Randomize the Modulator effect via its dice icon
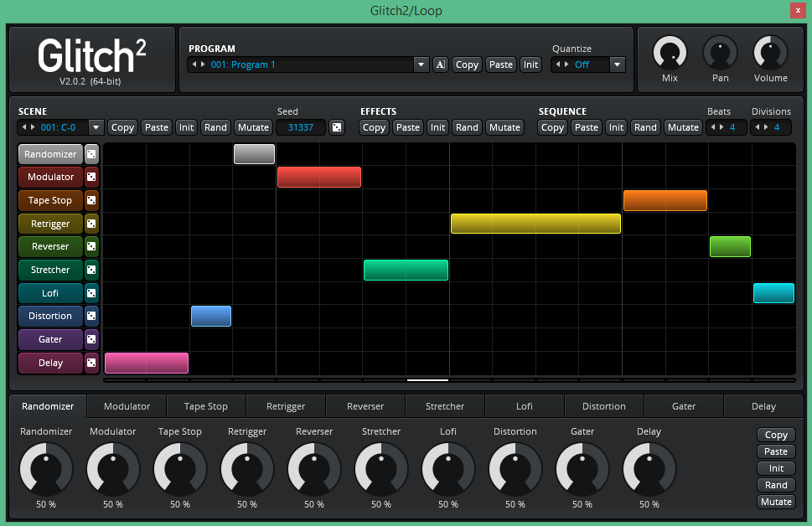Viewport: 812px width, 526px height. [x=91, y=177]
